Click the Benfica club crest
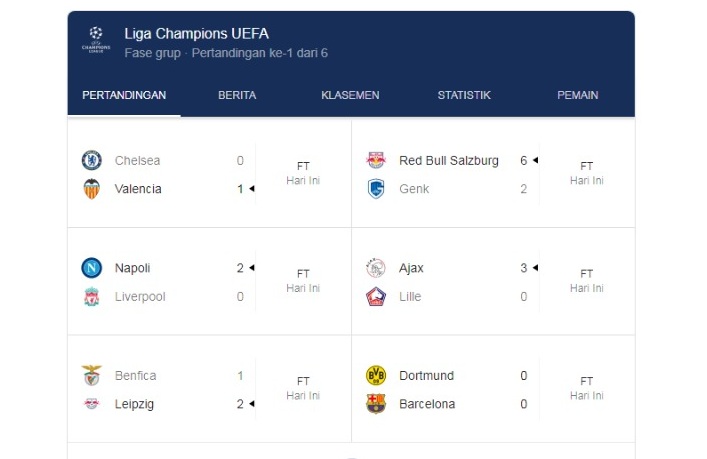The image size is (707, 459). click(92, 376)
